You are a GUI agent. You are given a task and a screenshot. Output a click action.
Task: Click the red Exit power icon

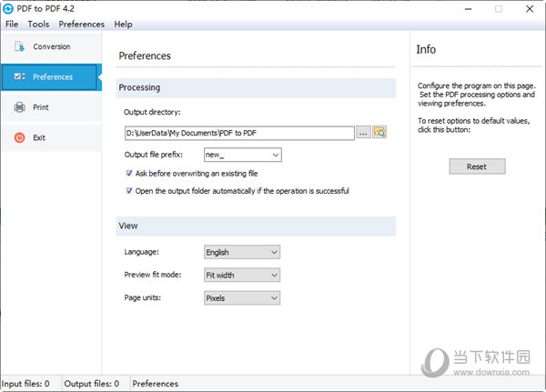19,137
